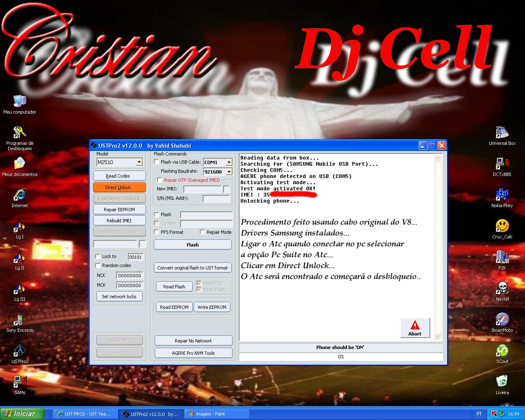Click the Lock to 00101 field
Image resolution: width=525 pixels, height=420 pixels.
136,257
